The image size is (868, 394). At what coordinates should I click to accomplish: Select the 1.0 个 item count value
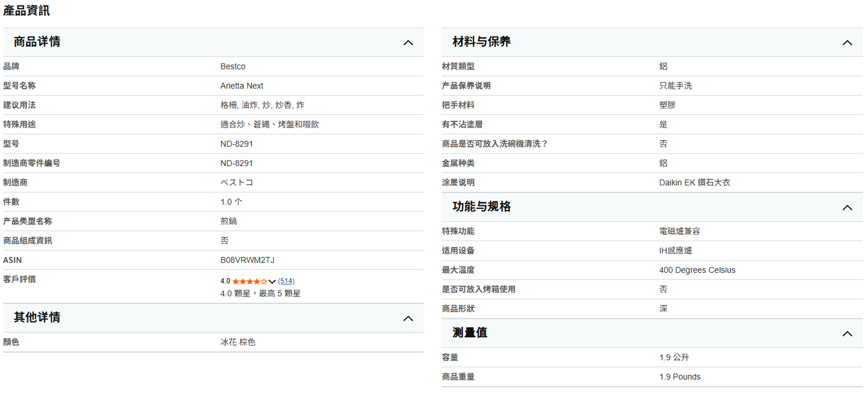point(231,202)
